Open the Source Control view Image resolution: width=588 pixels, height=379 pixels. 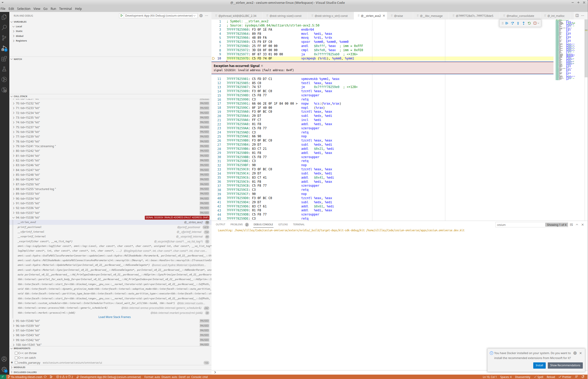pos(4,38)
